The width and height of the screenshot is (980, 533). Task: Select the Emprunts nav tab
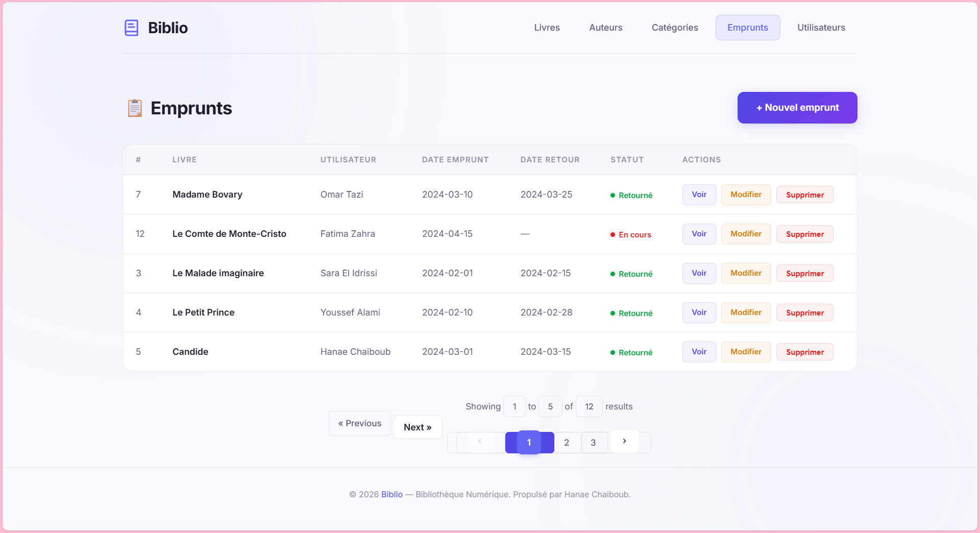point(747,28)
